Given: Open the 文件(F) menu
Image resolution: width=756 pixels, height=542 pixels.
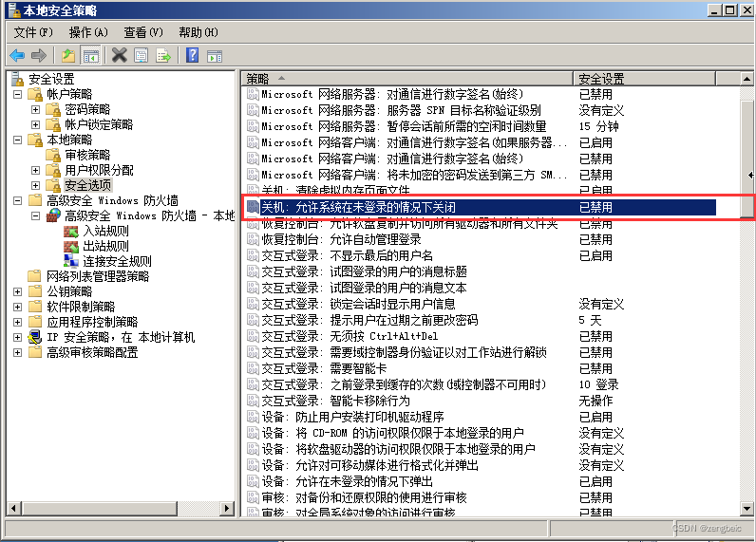Looking at the screenshot, I should tap(33, 32).
